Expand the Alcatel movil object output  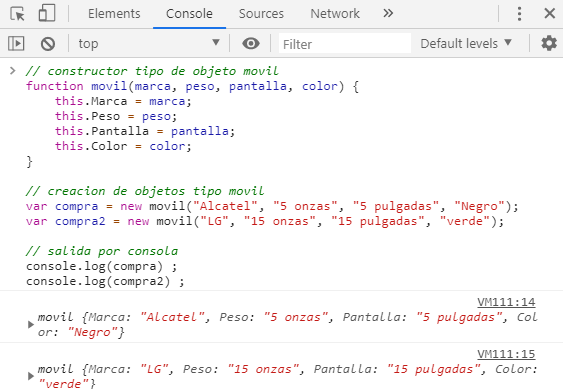[31, 325]
